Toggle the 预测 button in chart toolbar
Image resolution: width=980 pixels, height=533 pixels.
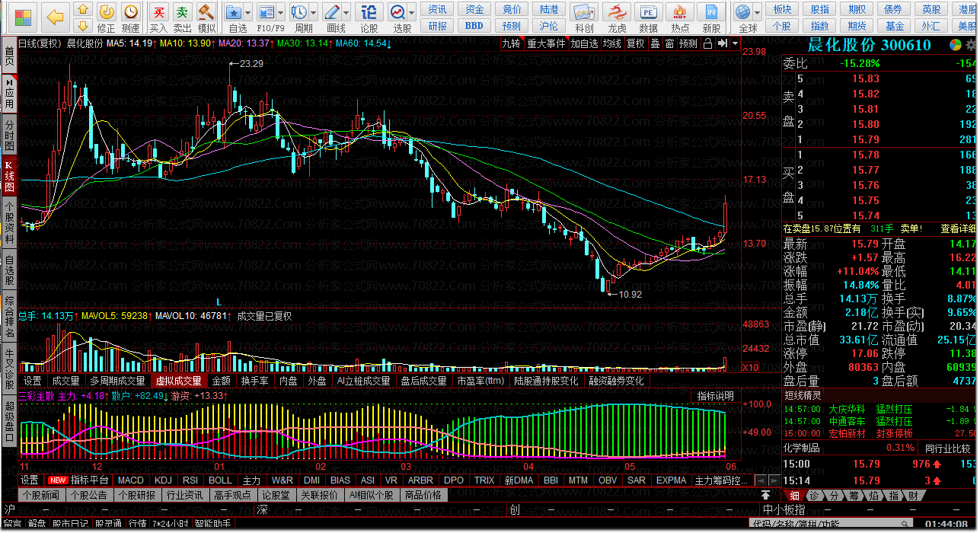click(x=688, y=43)
